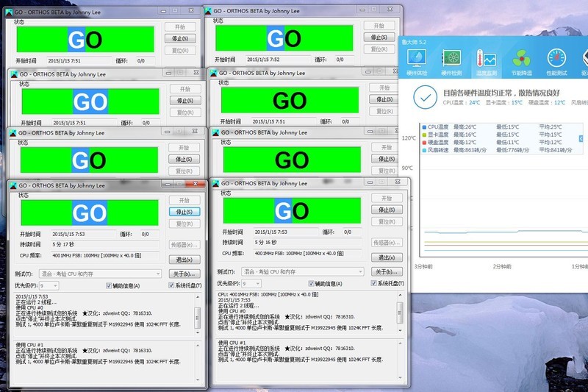Stop the test with 停止(S) in 5分17秒 window
Image resolution: width=588 pixels, height=392 pixels.
point(184,212)
